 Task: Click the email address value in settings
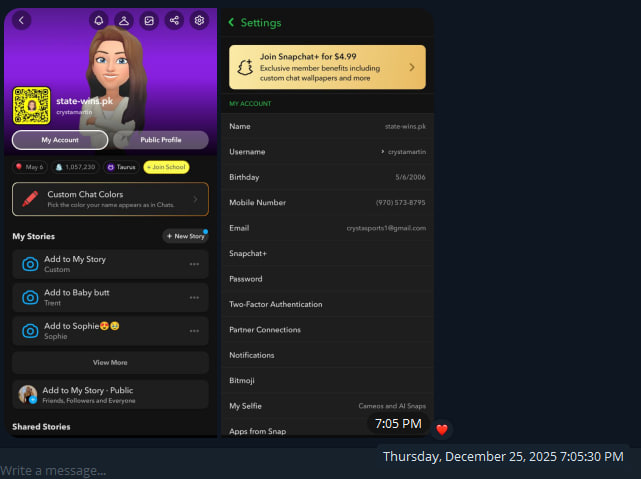386,228
